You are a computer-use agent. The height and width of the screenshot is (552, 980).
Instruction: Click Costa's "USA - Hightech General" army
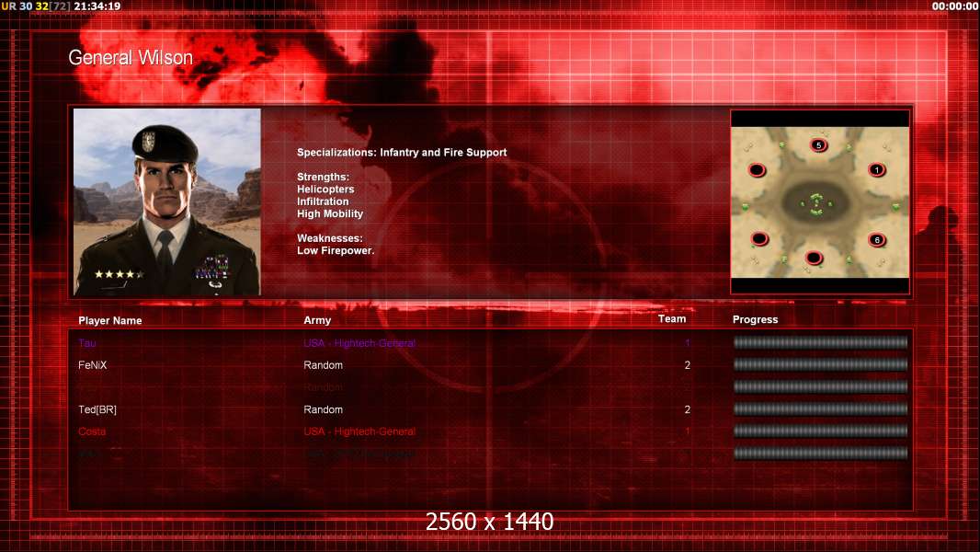click(359, 431)
